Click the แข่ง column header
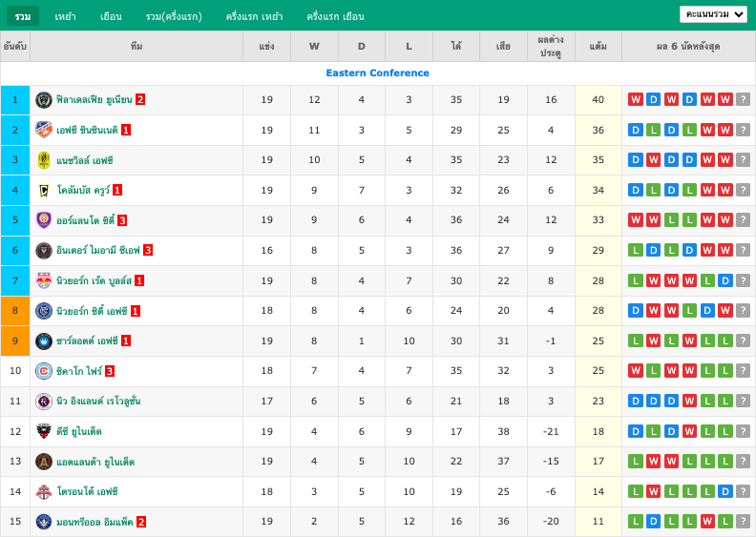The height and width of the screenshot is (537, 756). pyautogui.click(x=266, y=46)
